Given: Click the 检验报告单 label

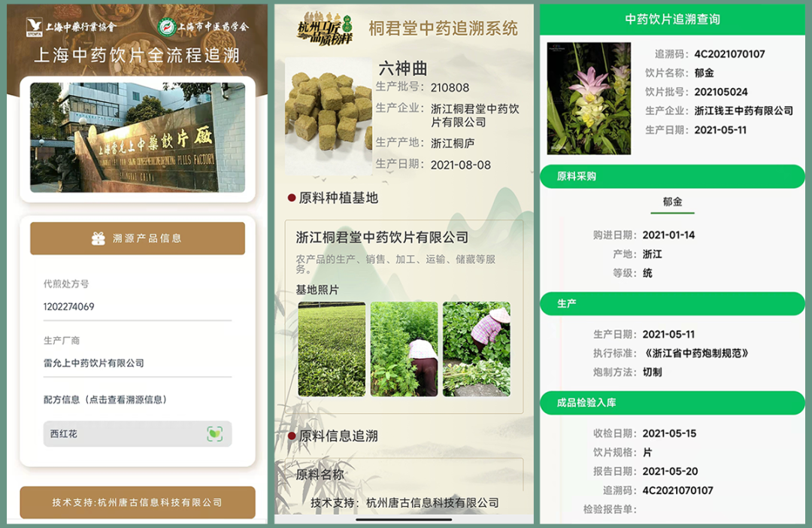Looking at the screenshot, I should point(610,509).
